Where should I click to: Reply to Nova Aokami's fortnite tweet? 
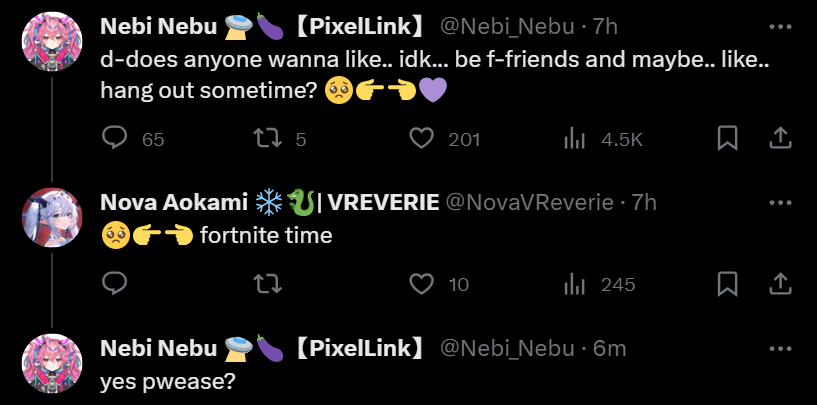coord(115,285)
